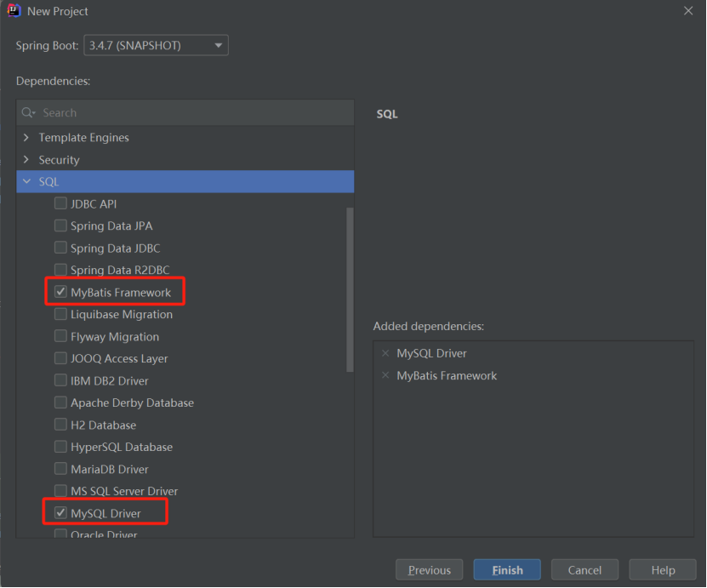
Task: Tick the Spring Data R2DBC checkbox
Action: [60, 270]
